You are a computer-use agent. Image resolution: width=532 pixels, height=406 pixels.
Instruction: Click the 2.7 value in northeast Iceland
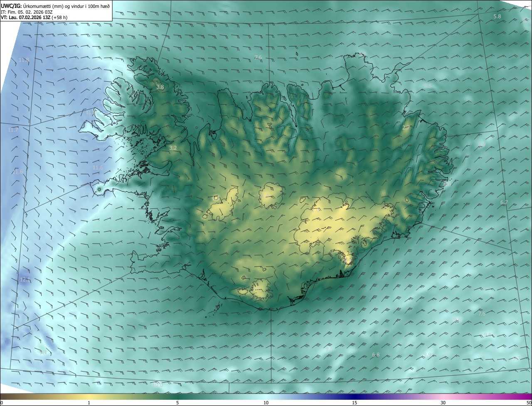[406, 128]
